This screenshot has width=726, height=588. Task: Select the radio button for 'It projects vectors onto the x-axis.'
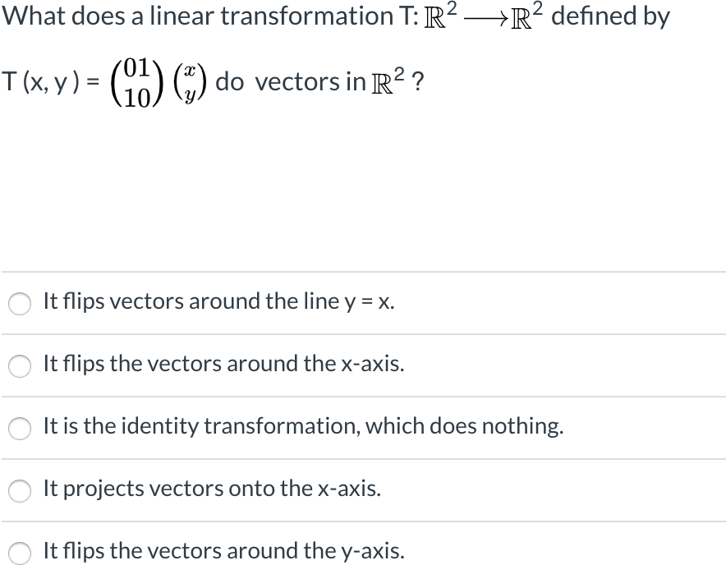tap(20, 491)
